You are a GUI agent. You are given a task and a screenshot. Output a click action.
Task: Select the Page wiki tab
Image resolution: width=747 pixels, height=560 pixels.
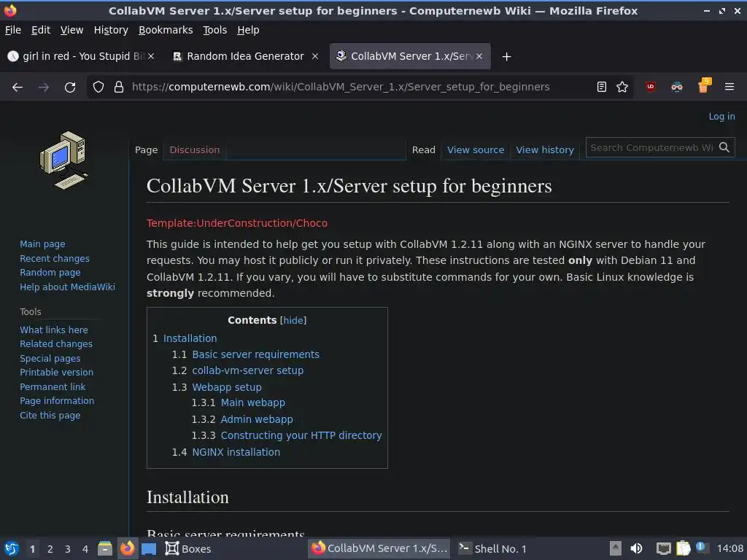146,150
